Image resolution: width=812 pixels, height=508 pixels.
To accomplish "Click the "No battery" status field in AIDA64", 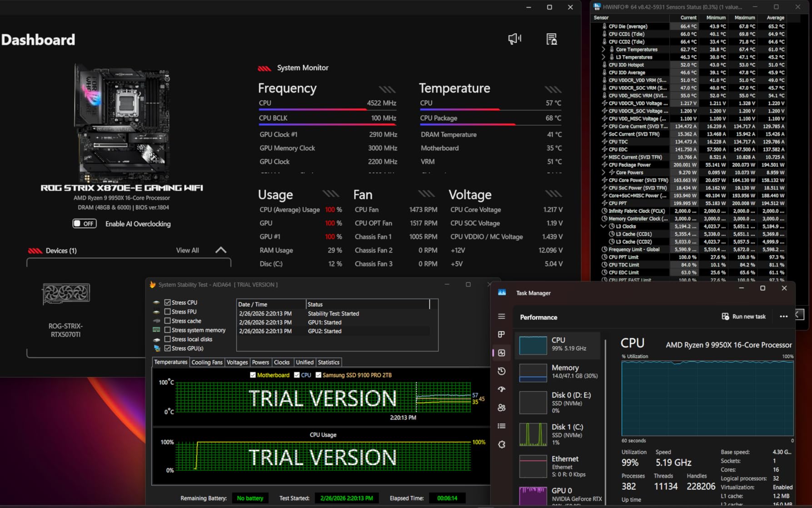I will 250,498.
